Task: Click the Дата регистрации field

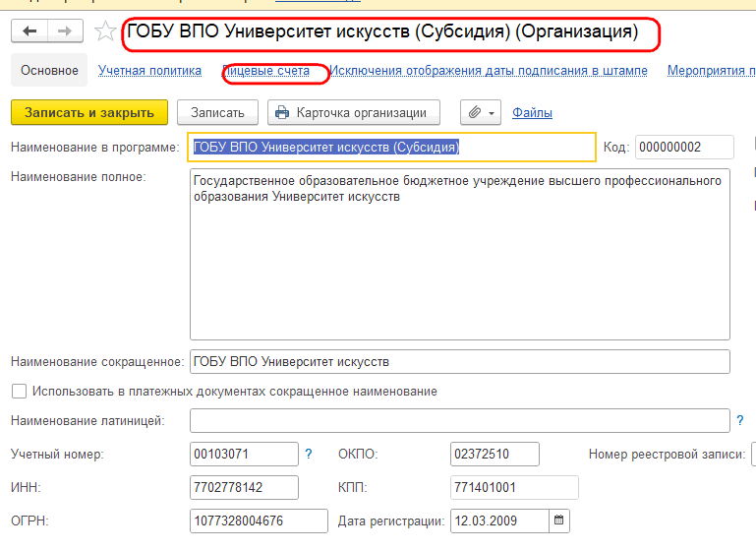Action: [x=500, y=521]
